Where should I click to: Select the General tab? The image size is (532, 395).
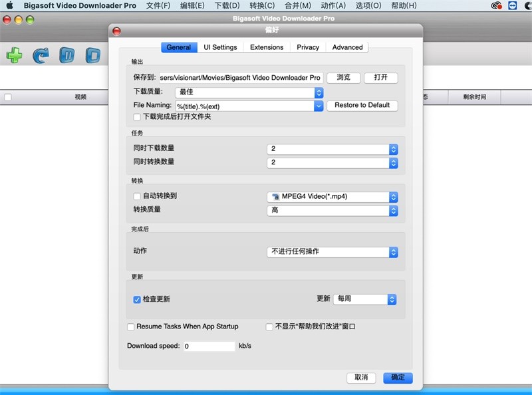pyautogui.click(x=179, y=47)
